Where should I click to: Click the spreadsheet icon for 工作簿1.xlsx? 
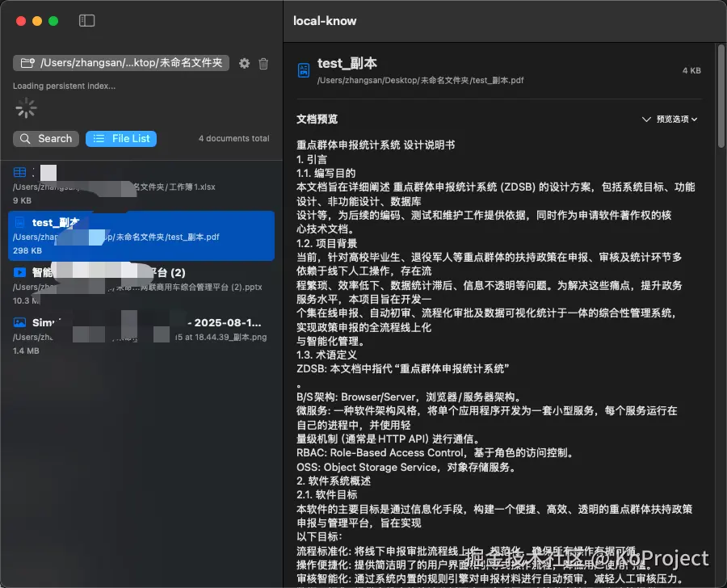[18, 173]
